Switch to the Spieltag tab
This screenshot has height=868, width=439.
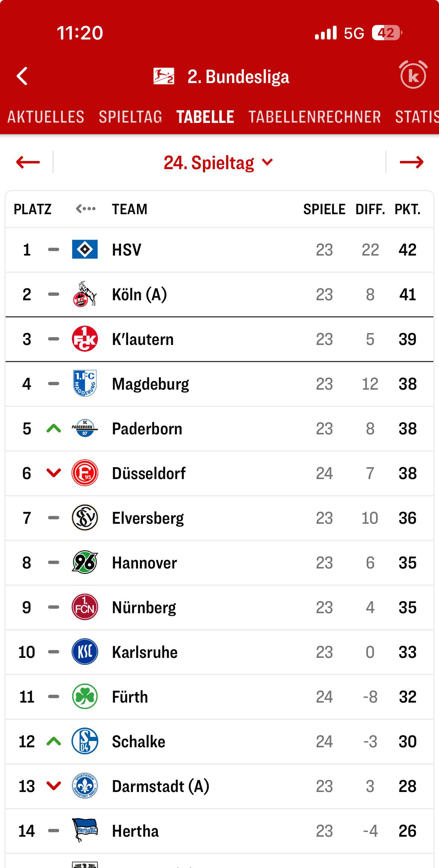(x=130, y=117)
